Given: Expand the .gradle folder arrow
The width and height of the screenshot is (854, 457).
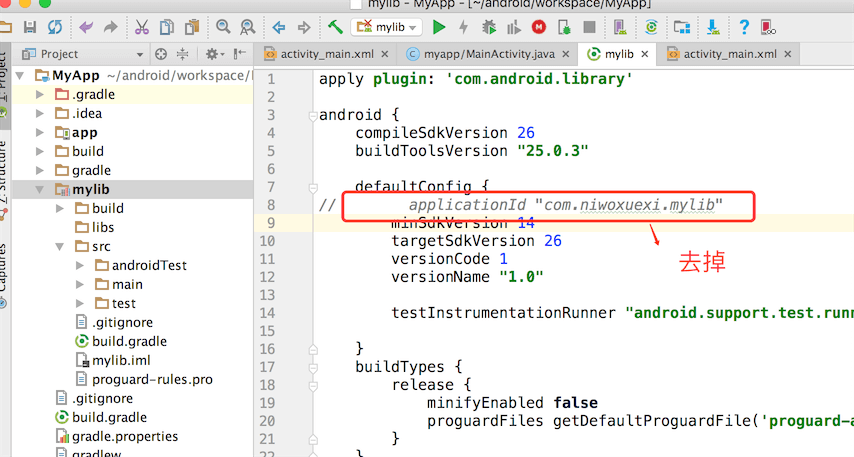Looking at the screenshot, I should click(40, 95).
